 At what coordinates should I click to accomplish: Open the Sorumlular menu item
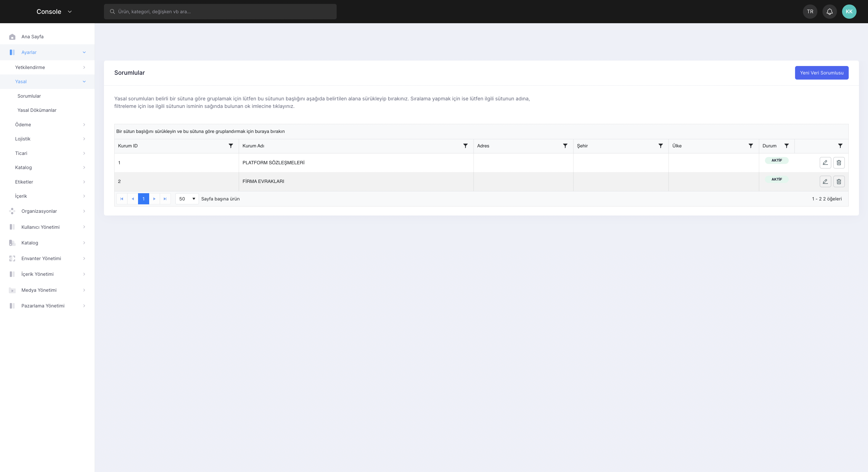tap(47, 96)
